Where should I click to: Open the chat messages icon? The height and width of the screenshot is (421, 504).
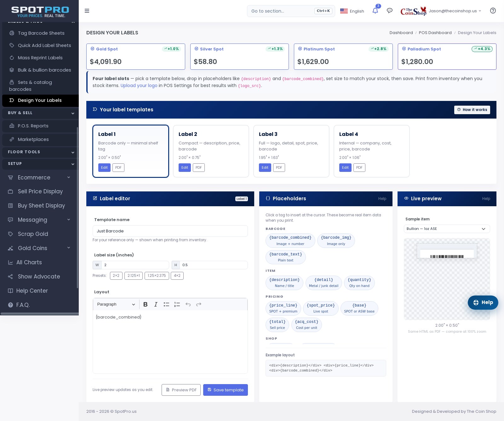pos(390,11)
